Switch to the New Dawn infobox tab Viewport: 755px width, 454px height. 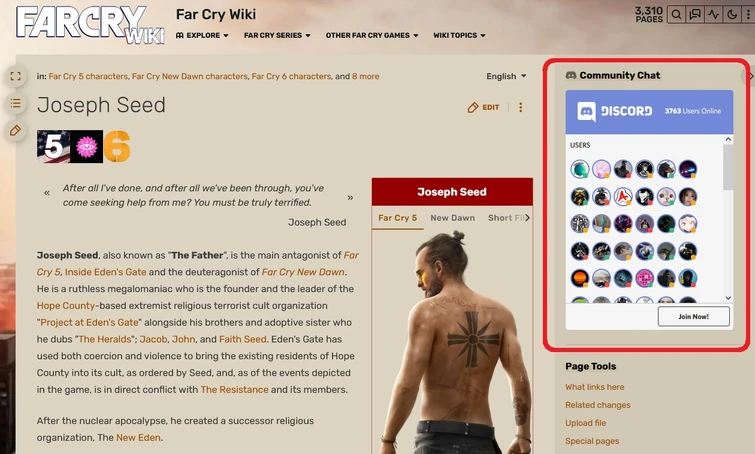coord(453,218)
